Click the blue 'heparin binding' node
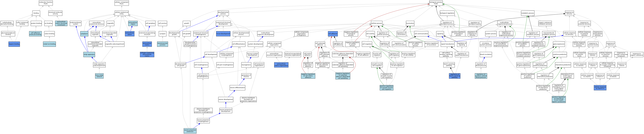 tap(14, 44)
